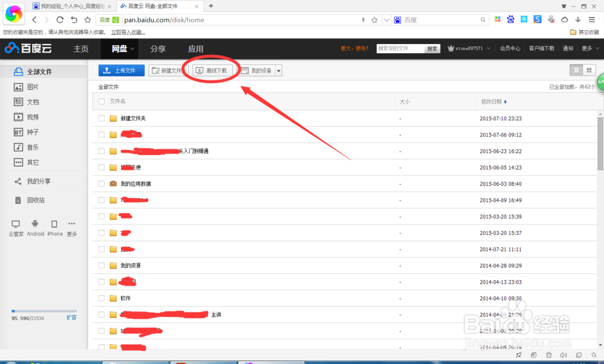Reload the page in the browser

(x=60, y=20)
